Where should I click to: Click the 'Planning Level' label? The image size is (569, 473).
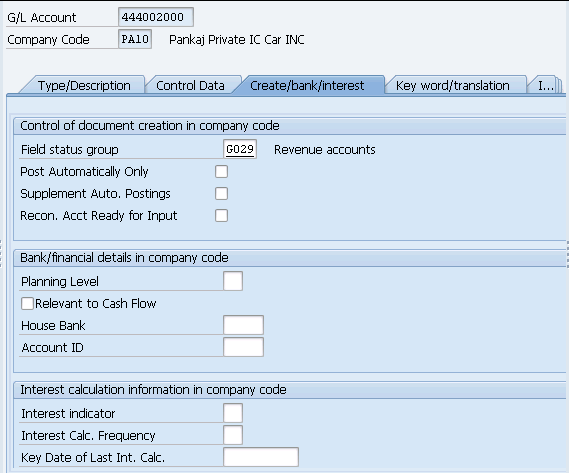pyautogui.click(x=60, y=282)
